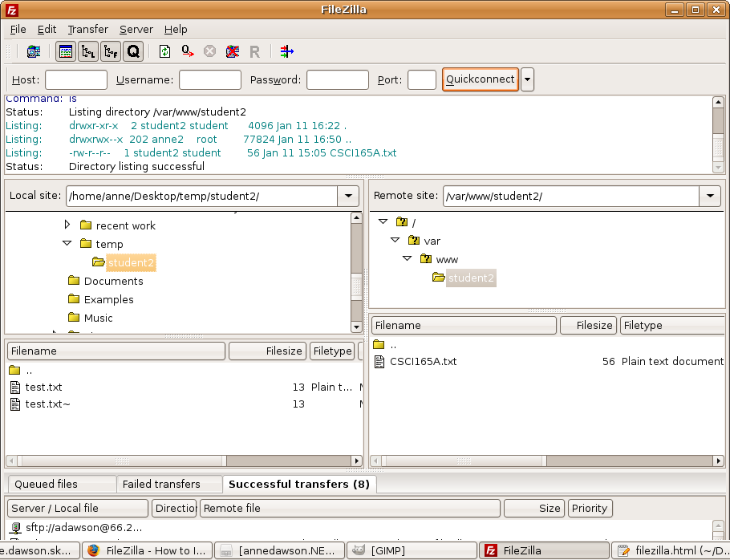
Task: Open the Help menu
Action: (x=176, y=30)
